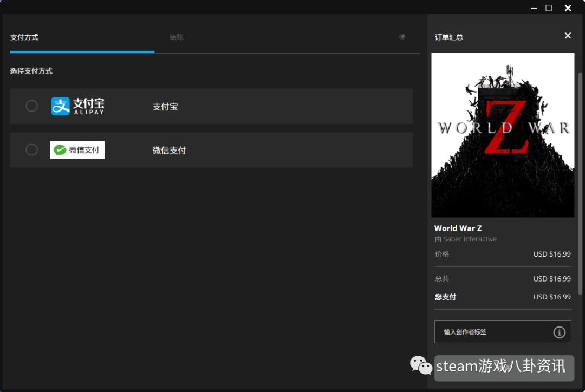Image resolution: width=585 pixels, height=392 pixels.
Task: Maximize the payment window
Action: pyautogui.click(x=549, y=8)
